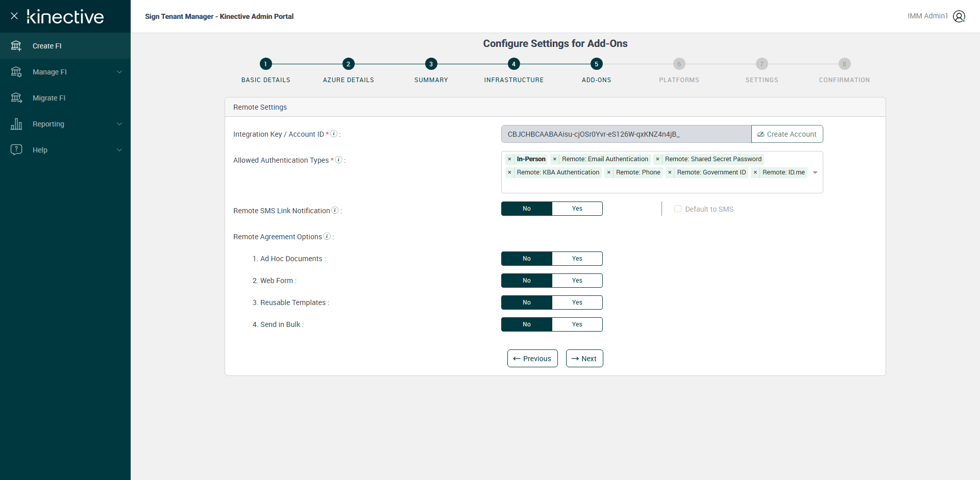The width and height of the screenshot is (980, 480).
Task: Open Allowed Authentication Types dropdown arrow
Action: (x=815, y=172)
